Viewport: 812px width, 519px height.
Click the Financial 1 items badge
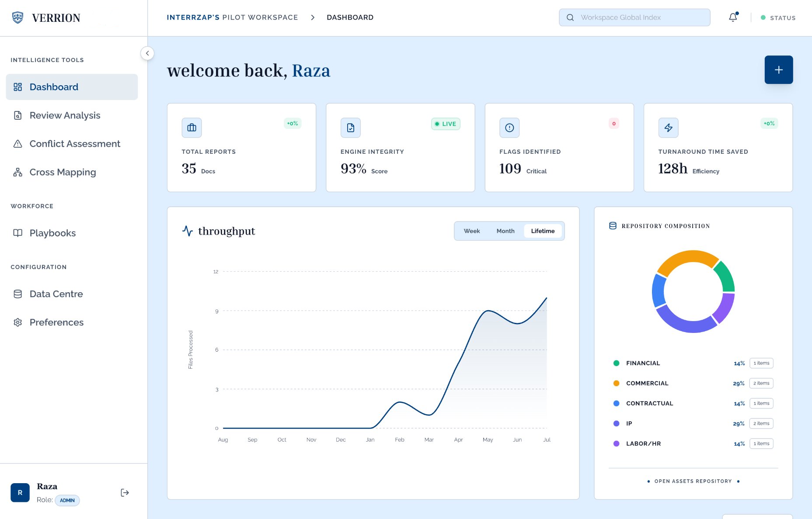[x=761, y=363]
